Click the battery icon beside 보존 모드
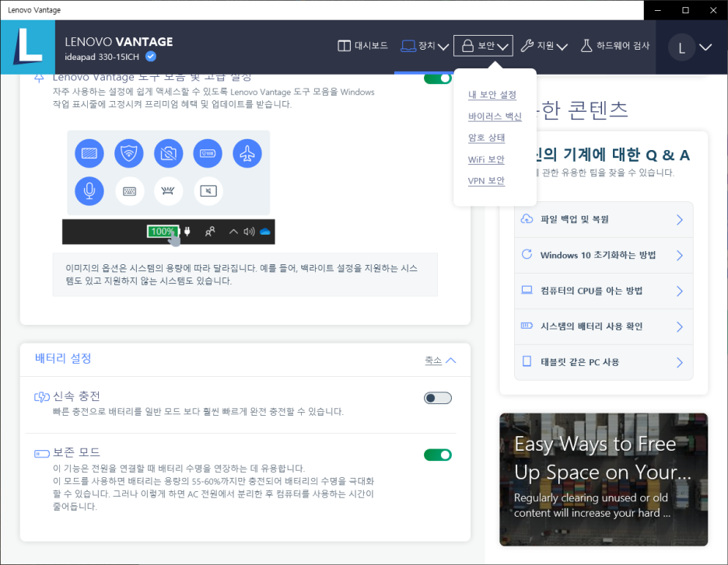This screenshot has height=565, width=728. (42, 454)
